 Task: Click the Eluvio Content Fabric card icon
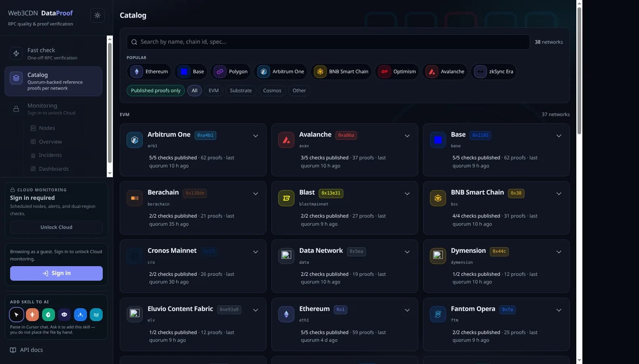tap(135, 314)
